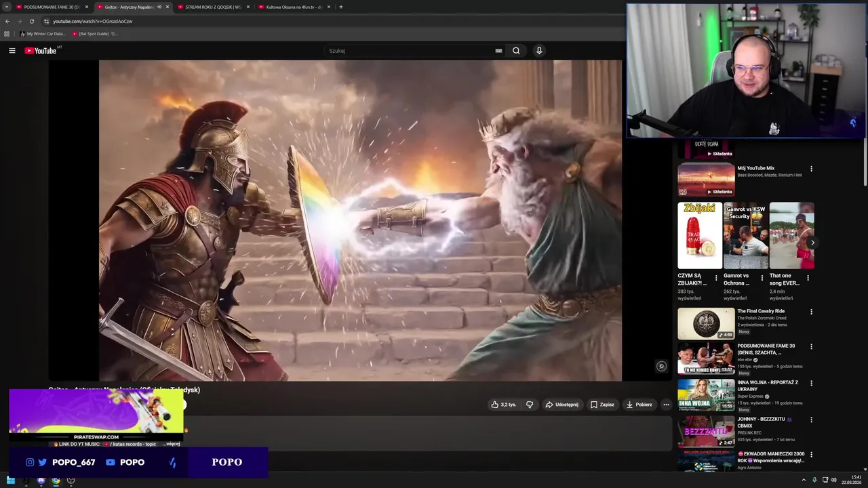The image size is (868, 488).
Task: Open the tab search dropdown arrow
Action: coord(6,7)
